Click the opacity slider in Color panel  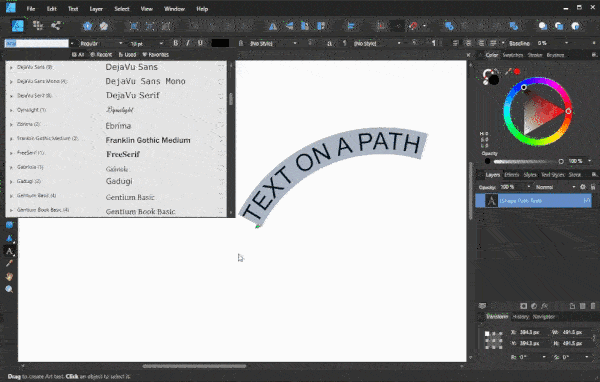coord(528,161)
